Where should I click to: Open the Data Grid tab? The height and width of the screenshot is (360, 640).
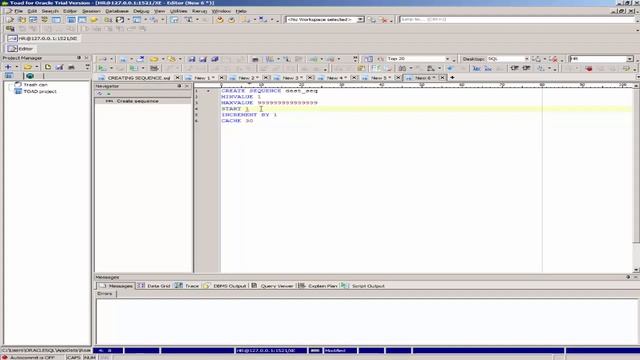tap(154, 286)
